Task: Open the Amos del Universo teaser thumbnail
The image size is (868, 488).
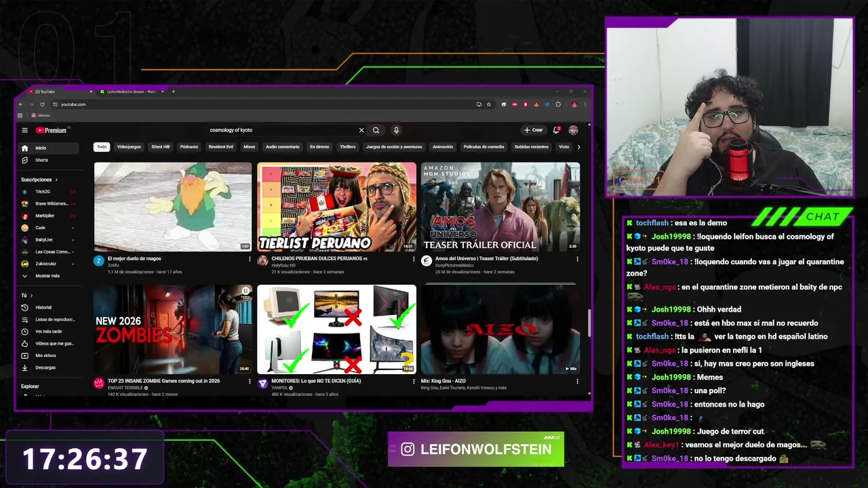Action: 500,207
